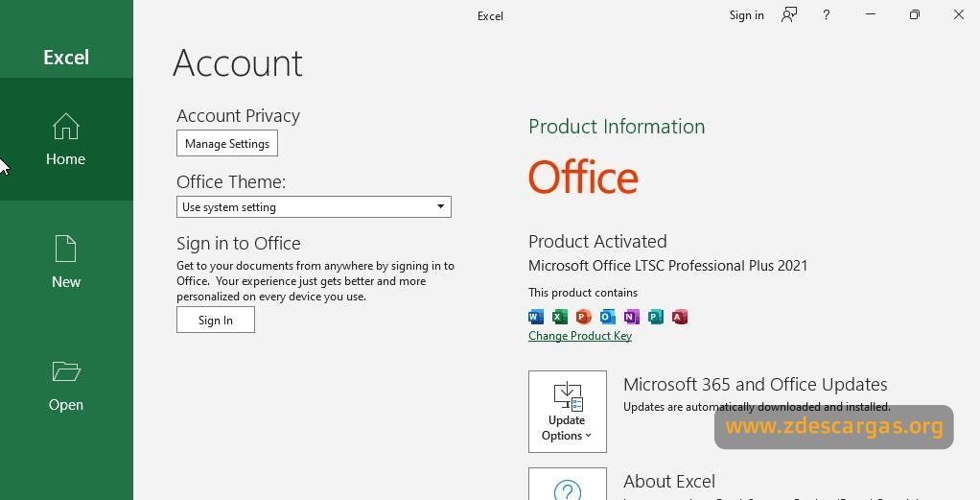Select New in the Excel sidebar
This screenshot has height=500, width=980.
point(66,262)
